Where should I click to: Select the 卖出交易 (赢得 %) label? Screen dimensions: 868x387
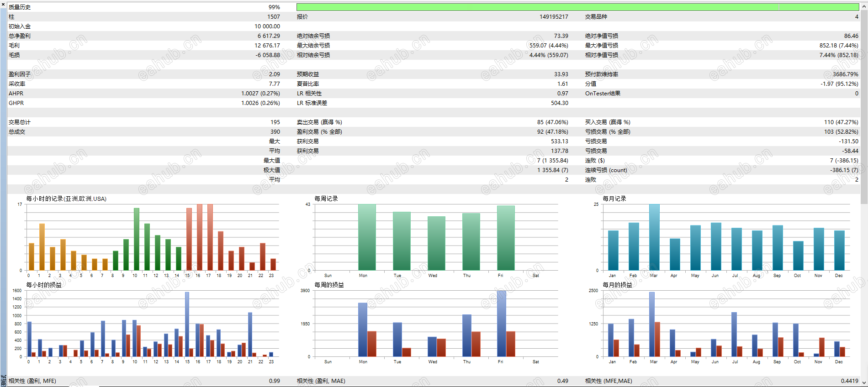click(319, 122)
